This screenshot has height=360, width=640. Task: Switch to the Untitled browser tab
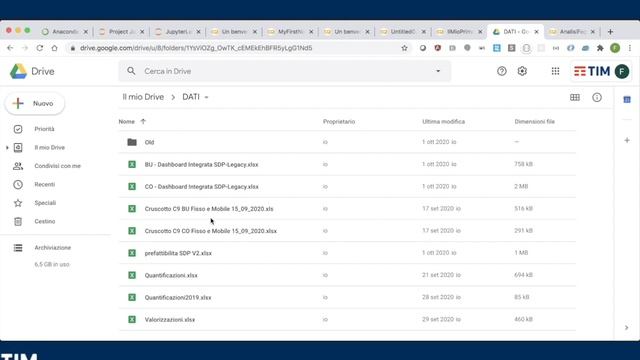click(x=403, y=31)
